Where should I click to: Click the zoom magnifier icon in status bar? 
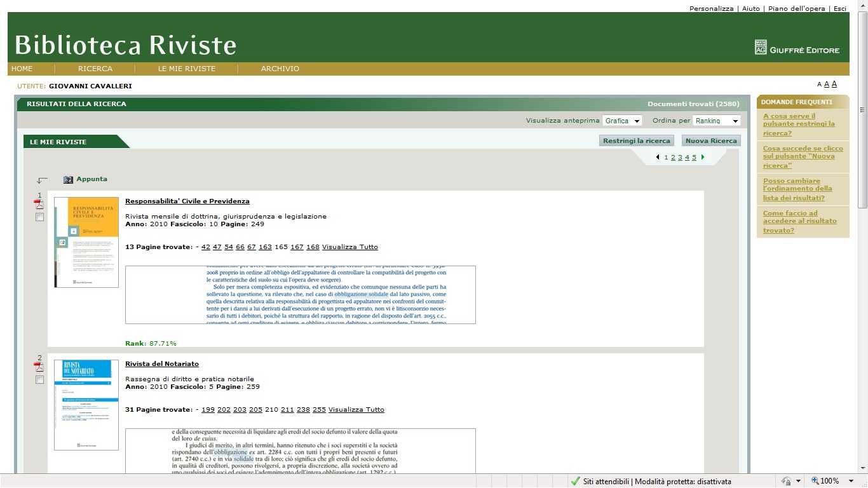(815, 481)
